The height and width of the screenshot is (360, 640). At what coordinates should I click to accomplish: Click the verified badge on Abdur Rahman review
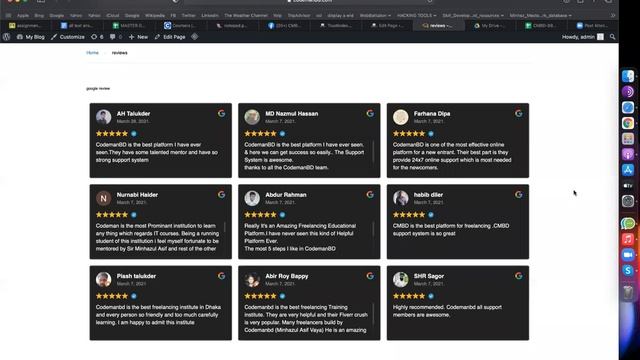[x=282, y=215]
